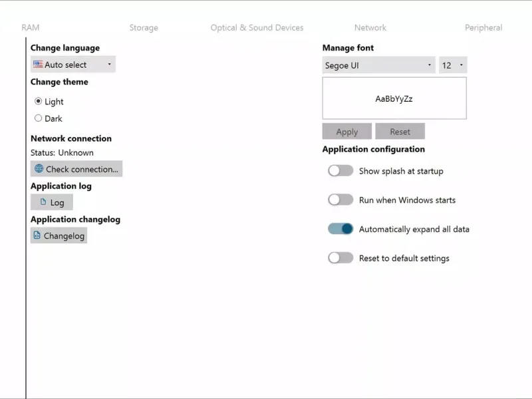This screenshot has height=399, width=532.
Task: Switch to the Network tab
Action: click(x=370, y=28)
